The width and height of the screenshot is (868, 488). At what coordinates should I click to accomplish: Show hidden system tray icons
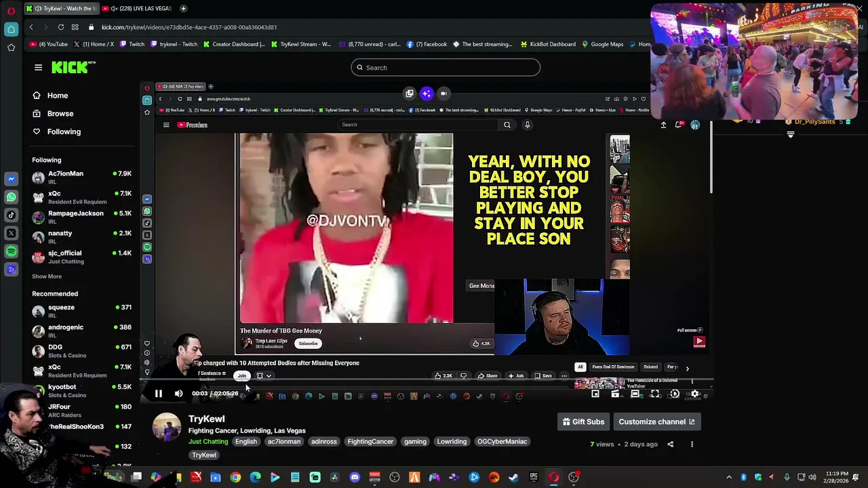[x=729, y=477]
